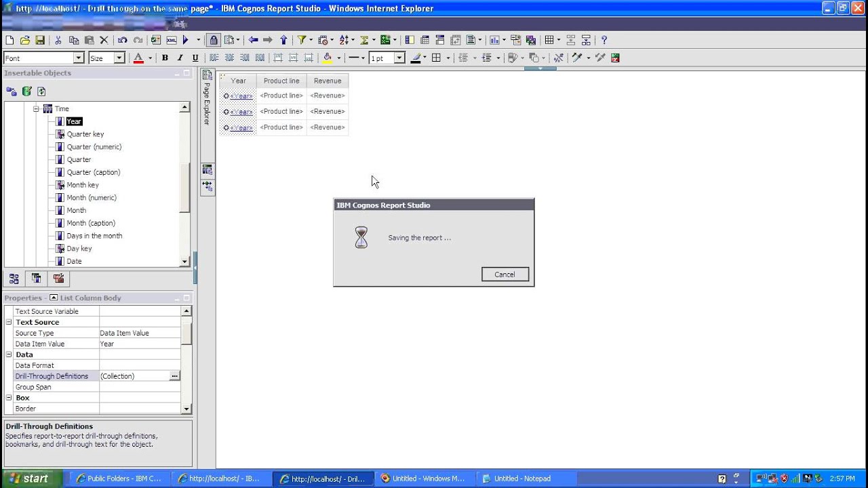Switch to the Source tab in Insertable Objects
This screenshot has width=868, height=488.
pyautogui.click(x=14, y=279)
